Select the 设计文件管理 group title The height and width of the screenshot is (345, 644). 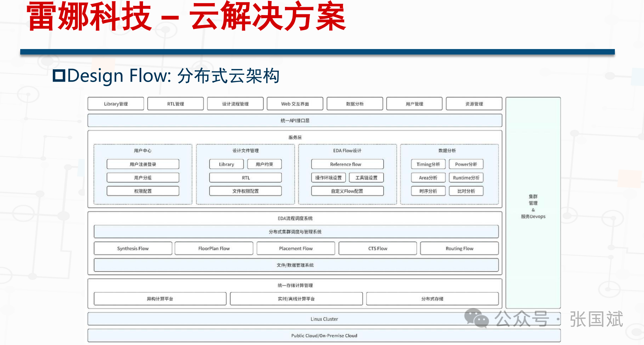point(246,151)
